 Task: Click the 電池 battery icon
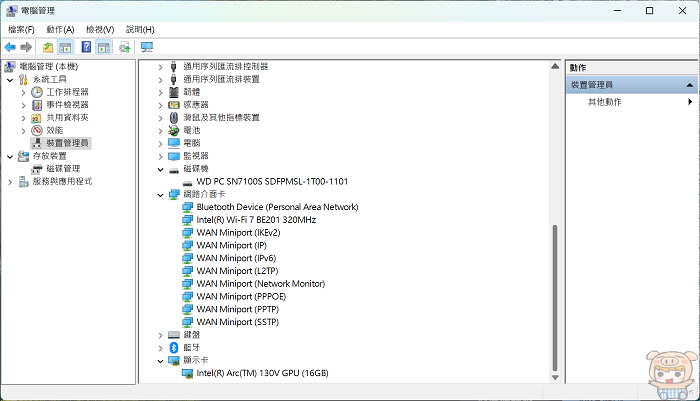click(x=174, y=130)
